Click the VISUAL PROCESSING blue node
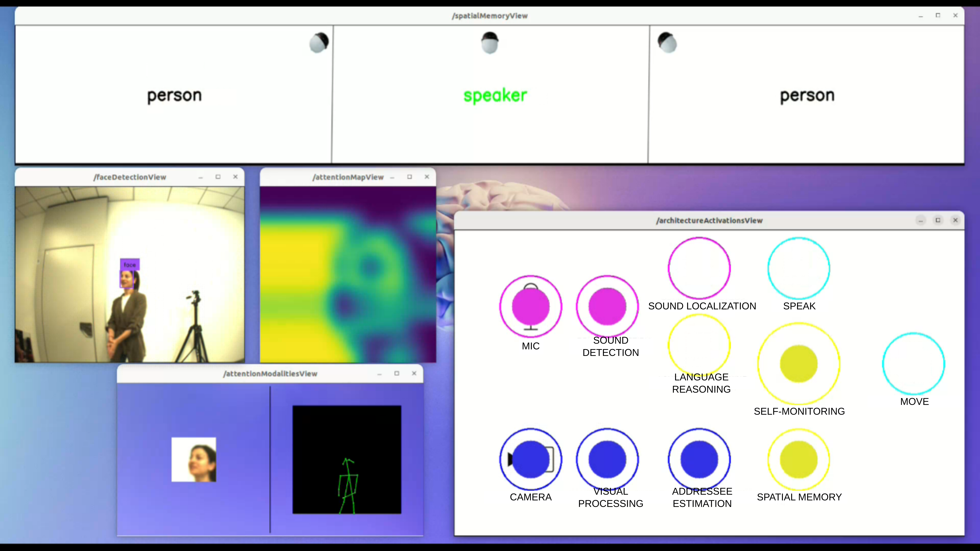The height and width of the screenshot is (551, 980). [x=607, y=459]
